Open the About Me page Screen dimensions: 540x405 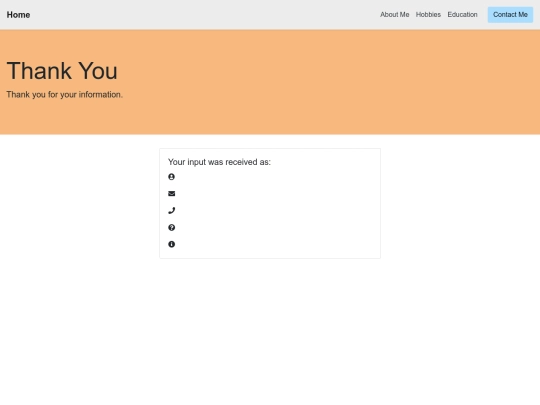(395, 14)
